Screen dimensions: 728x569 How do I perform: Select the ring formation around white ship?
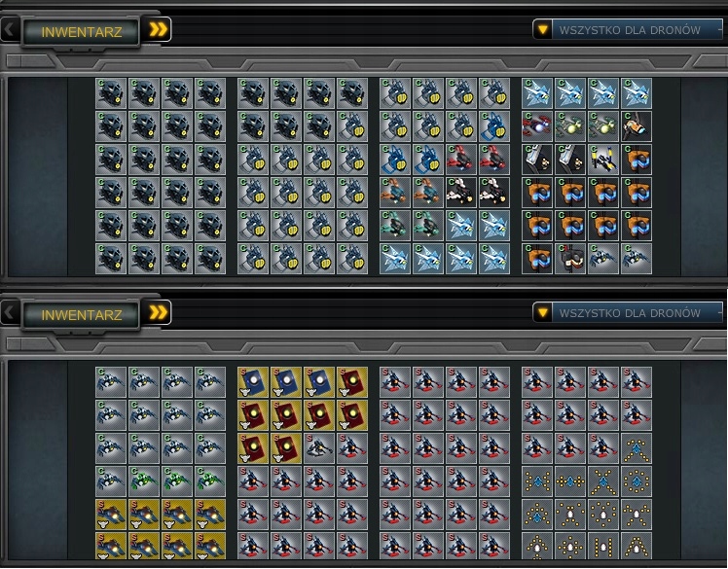coord(603,515)
